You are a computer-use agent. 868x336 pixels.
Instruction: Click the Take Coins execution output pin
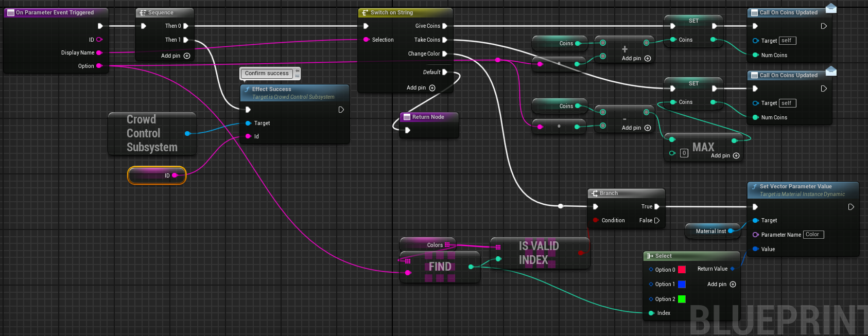pos(445,40)
